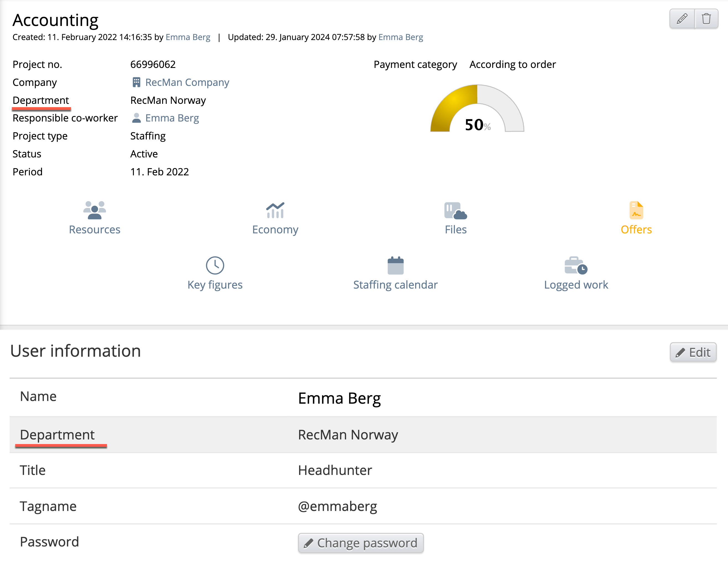Click the 50% progress gauge
The height and width of the screenshot is (565, 728).
coord(477,110)
